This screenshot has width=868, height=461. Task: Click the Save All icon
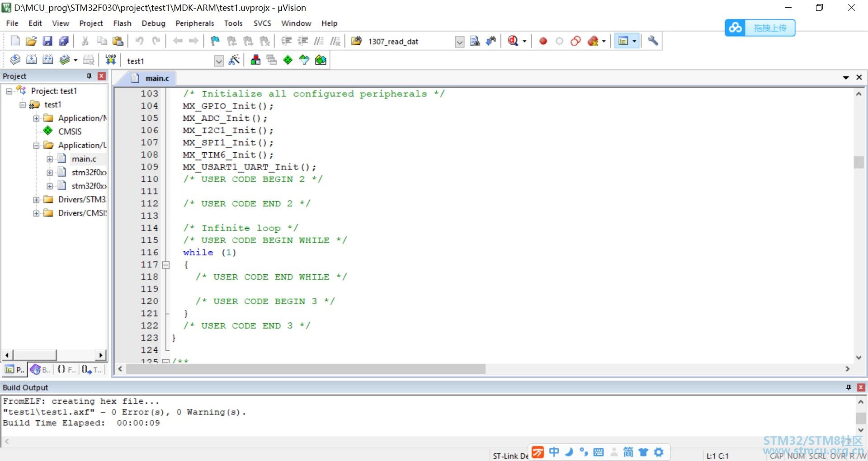point(64,41)
